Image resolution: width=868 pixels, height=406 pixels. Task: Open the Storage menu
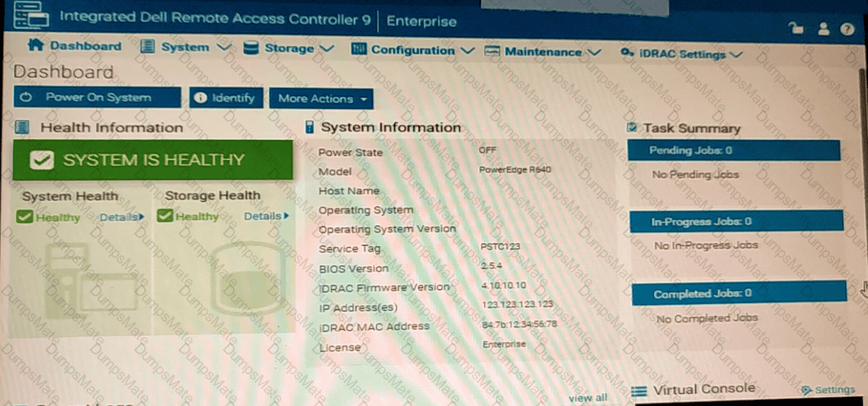(289, 48)
